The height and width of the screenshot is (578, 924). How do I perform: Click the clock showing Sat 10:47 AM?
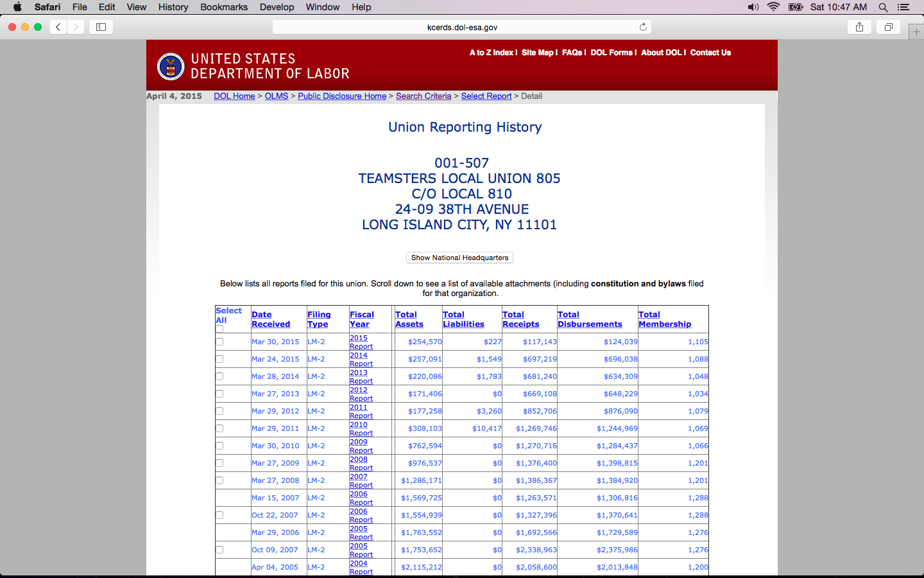(x=839, y=7)
